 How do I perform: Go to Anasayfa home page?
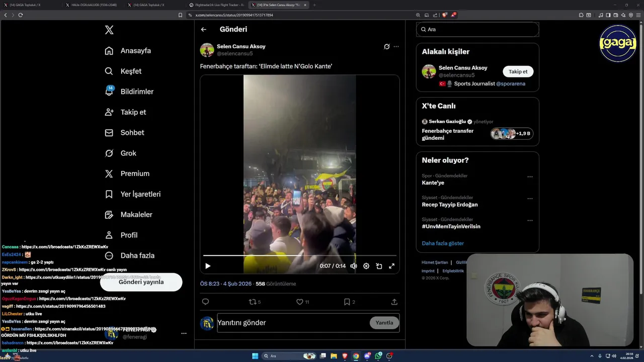coord(128,51)
